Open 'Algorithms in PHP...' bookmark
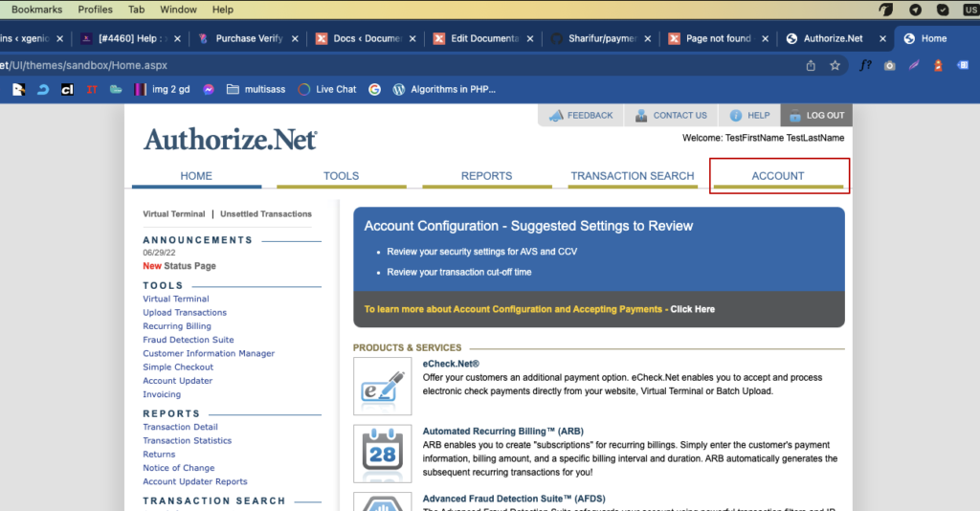The width and height of the screenshot is (980, 511). (x=444, y=89)
